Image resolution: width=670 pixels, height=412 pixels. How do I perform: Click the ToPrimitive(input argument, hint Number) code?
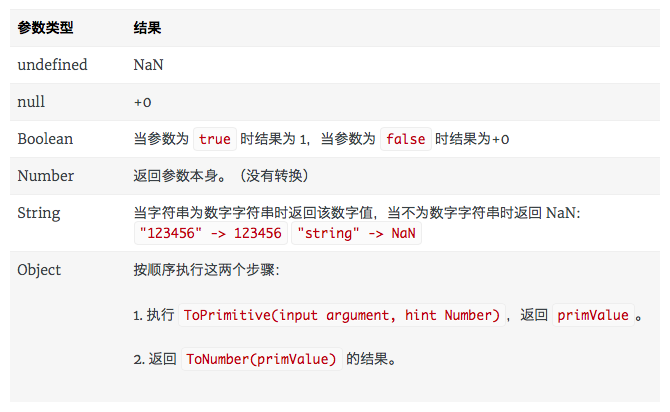click(x=342, y=315)
